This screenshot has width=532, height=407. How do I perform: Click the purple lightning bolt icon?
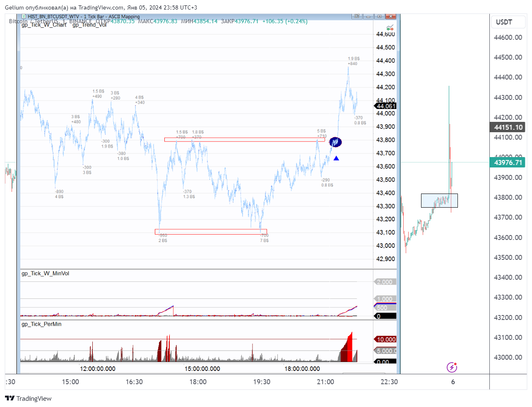coord(452,367)
